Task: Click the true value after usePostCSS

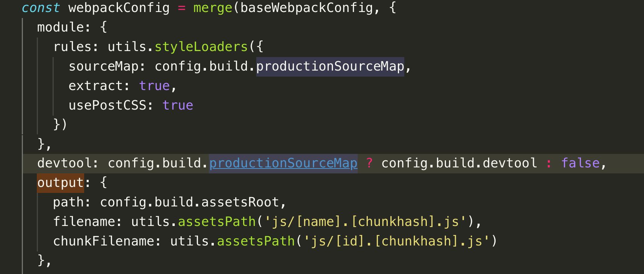Action: 178,105
